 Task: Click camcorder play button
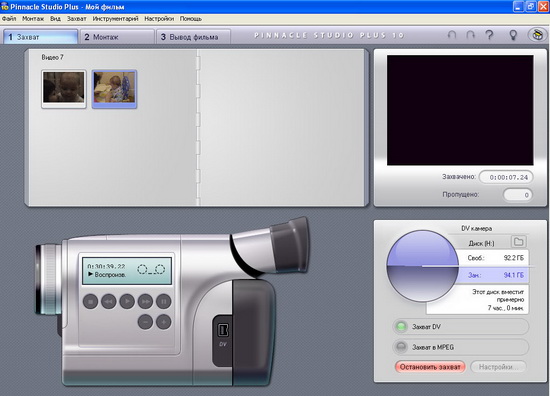[x=127, y=302]
